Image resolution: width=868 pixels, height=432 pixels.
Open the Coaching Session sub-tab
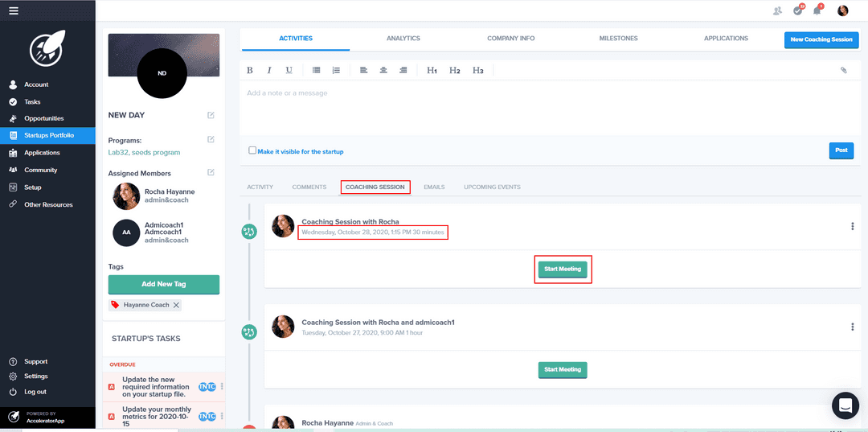coord(375,187)
